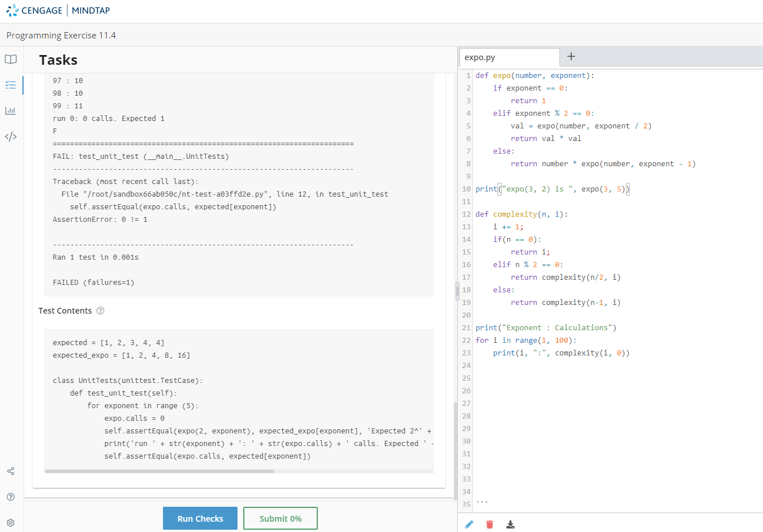763x532 pixels.
Task: Open the help question-mark icon
Action: pyautogui.click(x=10, y=497)
